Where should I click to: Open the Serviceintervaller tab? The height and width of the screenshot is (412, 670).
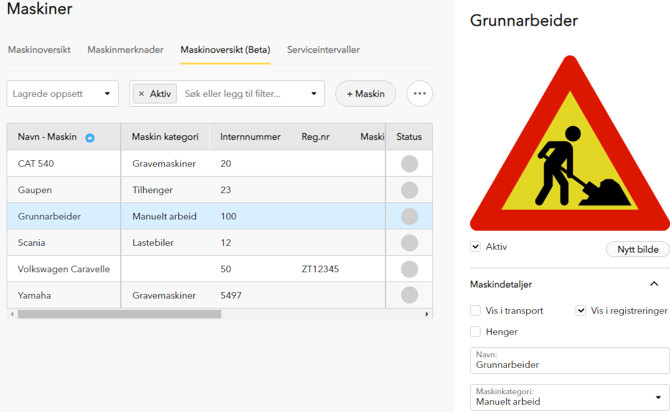pyautogui.click(x=323, y=50)
